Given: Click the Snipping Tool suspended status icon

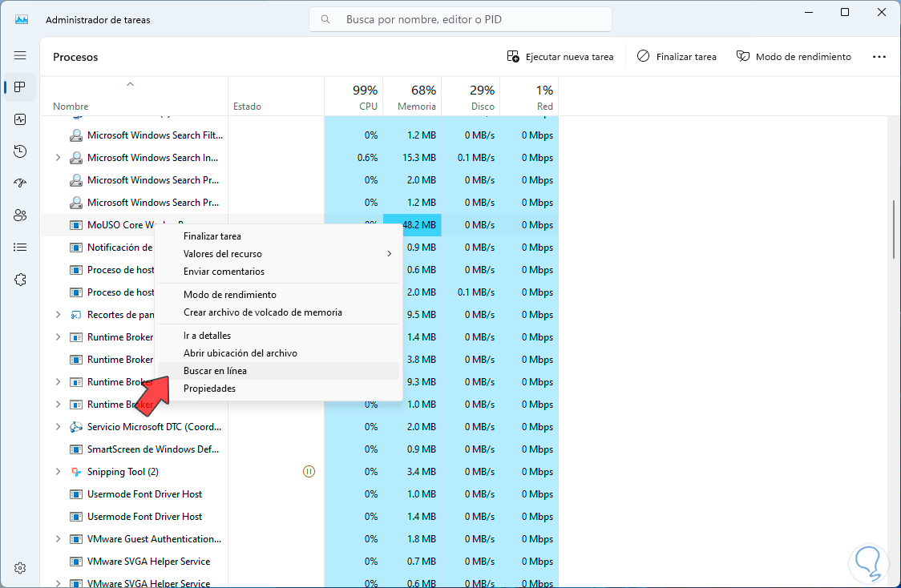Looking at the screenshot, I should (309, 471).
